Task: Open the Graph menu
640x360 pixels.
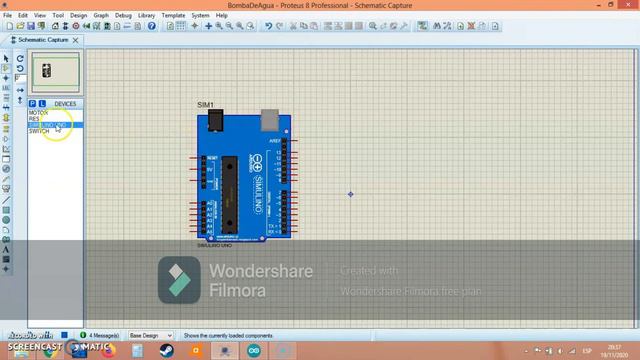Action: (x=101, y=15)
